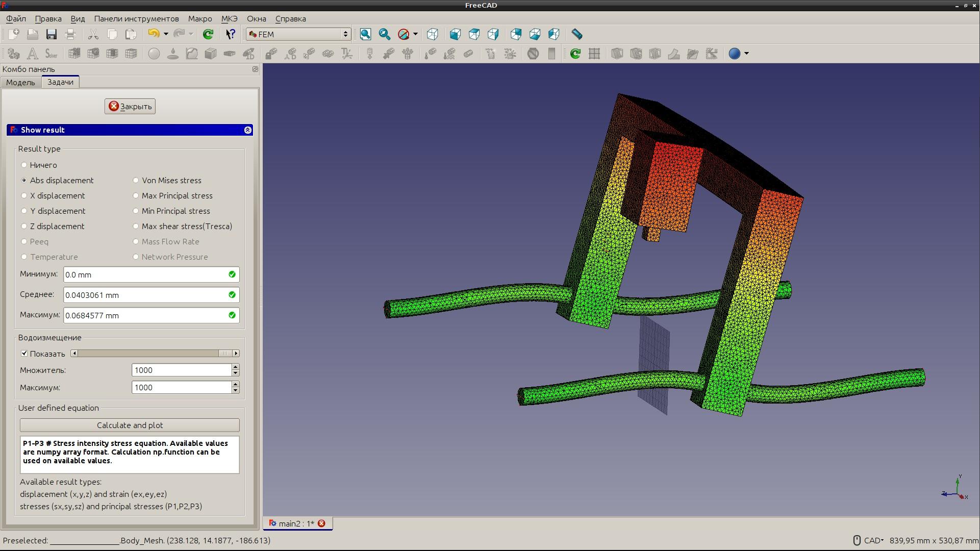
Task: Open the FEM workbench dropdown
Action: (x=298, y=34)
